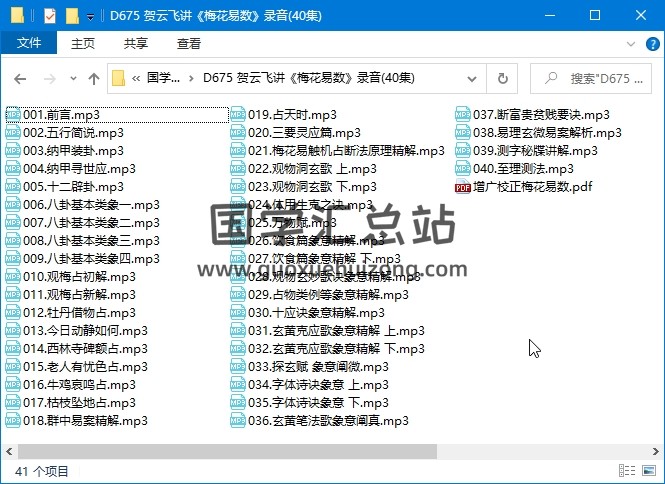665x484 pixels.
Task: Refresh the current folder view
Action: pyautogui.click(x=503, y=78)
